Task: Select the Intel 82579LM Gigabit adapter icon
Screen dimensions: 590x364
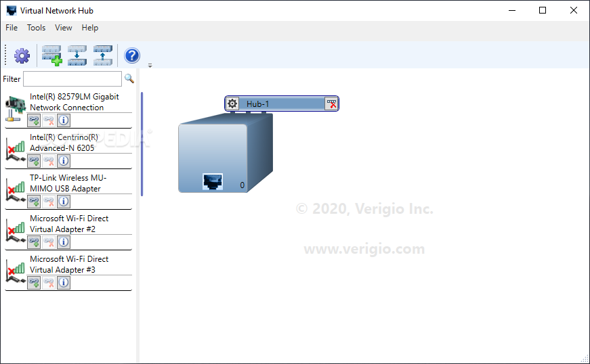Action: [16, 109]
